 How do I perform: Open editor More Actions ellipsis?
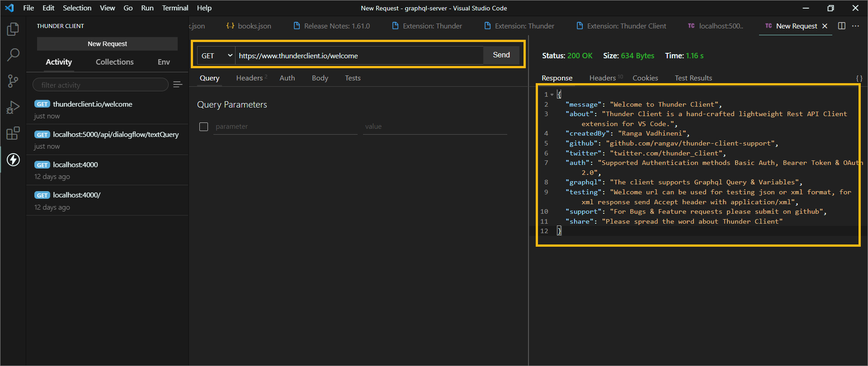[x=855, y=26]
